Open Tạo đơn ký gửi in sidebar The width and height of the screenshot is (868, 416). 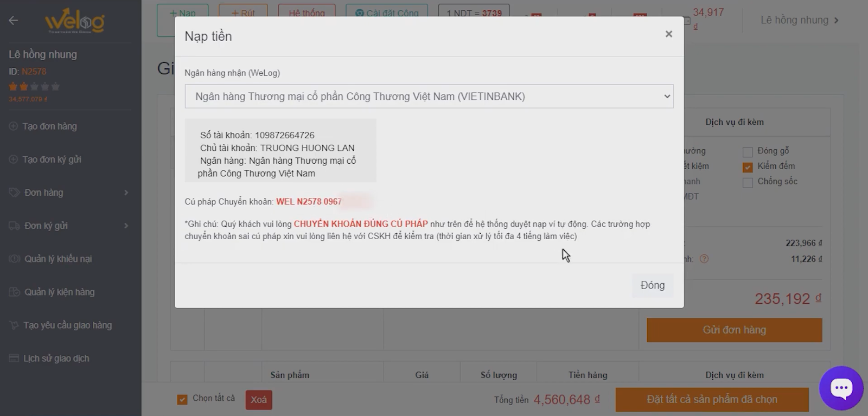pyautogui.click(x=52, y=159)
